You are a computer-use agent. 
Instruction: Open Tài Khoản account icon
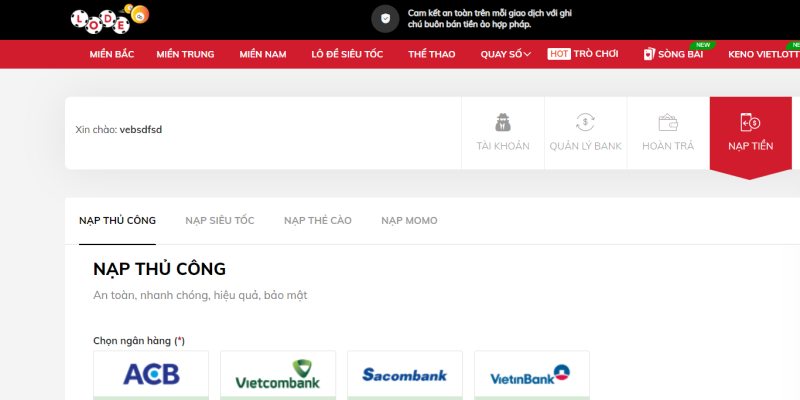[x=503, y=123]
